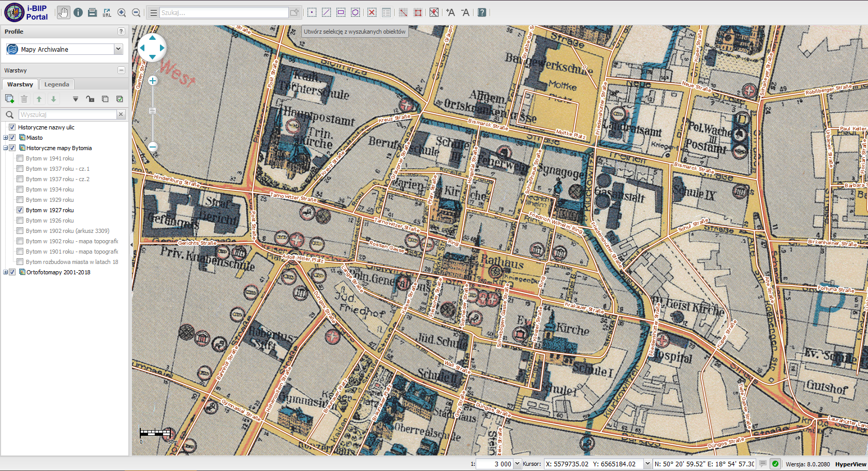
Task: Open the layer filter triangle menu
Action: pos(76,99)
